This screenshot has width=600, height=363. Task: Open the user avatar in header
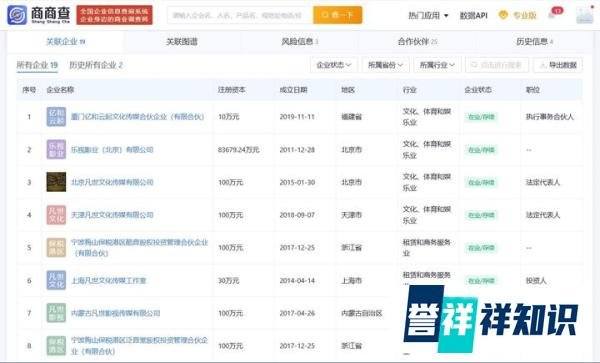(584, 15)
